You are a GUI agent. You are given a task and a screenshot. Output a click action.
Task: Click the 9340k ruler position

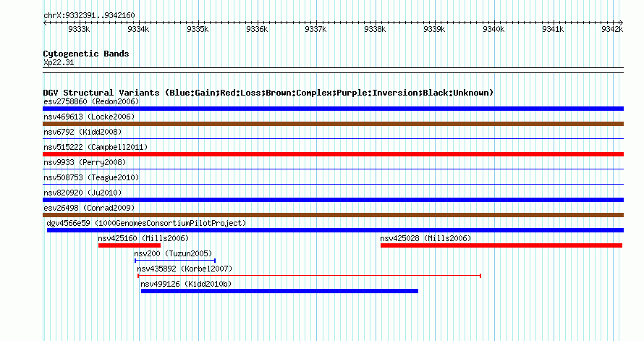click(x=493, y=29)
